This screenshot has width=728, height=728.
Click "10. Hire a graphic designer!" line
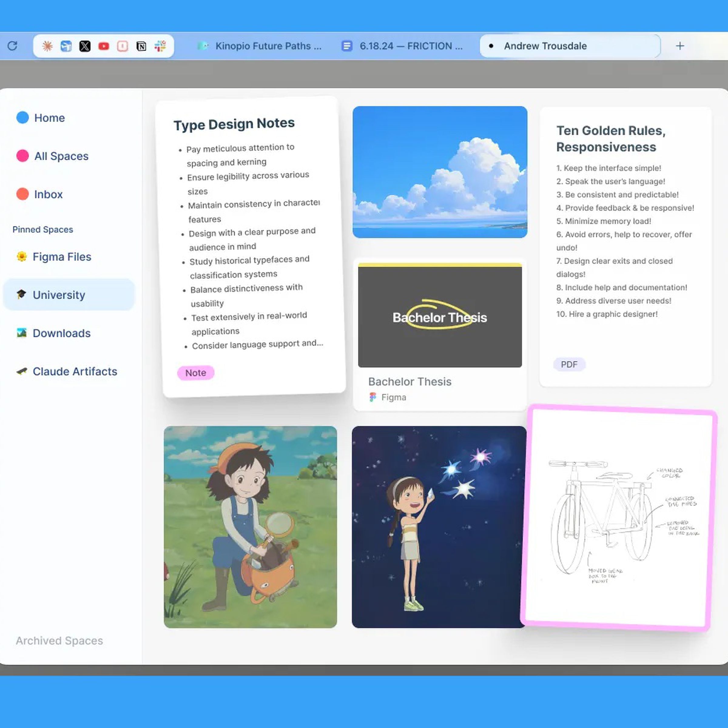click(607, 314)
